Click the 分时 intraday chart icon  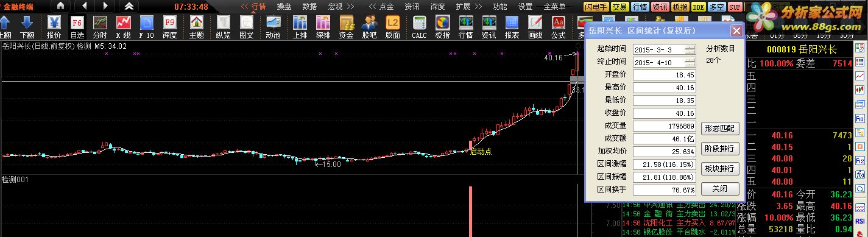100,26
